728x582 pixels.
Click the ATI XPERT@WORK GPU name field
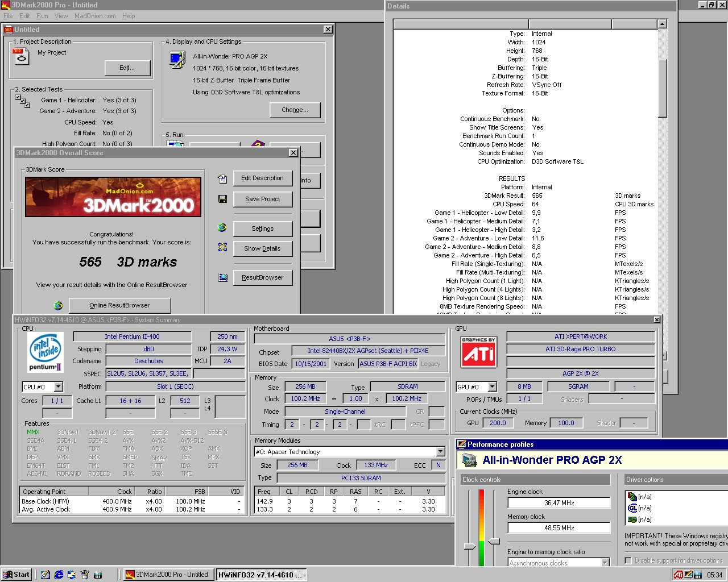click(x=581, y=336)
